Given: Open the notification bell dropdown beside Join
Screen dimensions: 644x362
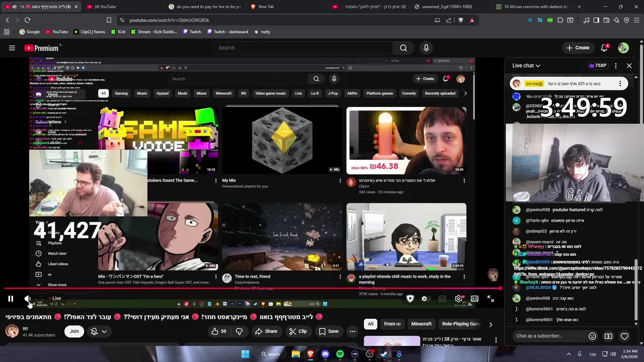Looking at the screenshot, I should point(99,331).
